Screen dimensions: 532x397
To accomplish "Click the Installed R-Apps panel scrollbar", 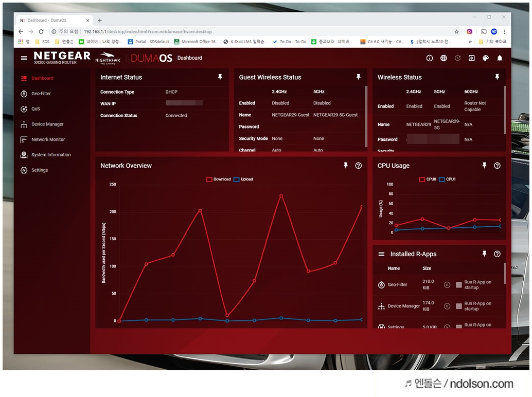I will (x=505, y=273).
